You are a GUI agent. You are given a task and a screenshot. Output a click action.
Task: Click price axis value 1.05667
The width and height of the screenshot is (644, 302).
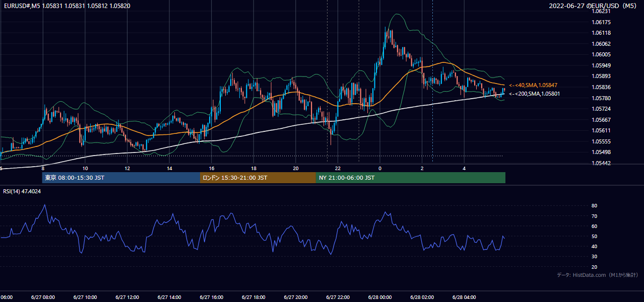coord(602,120)
